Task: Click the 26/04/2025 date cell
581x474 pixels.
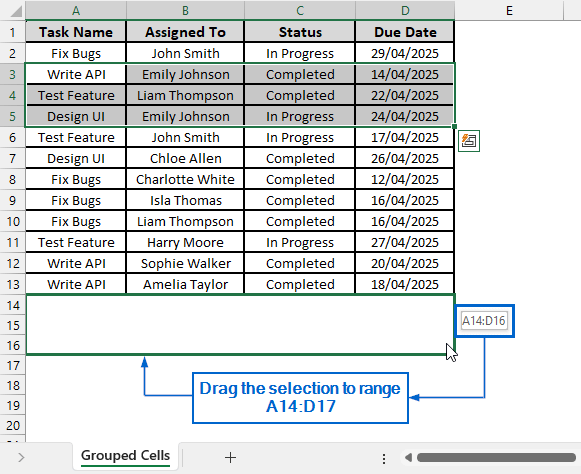Action: tap(405, 159)
